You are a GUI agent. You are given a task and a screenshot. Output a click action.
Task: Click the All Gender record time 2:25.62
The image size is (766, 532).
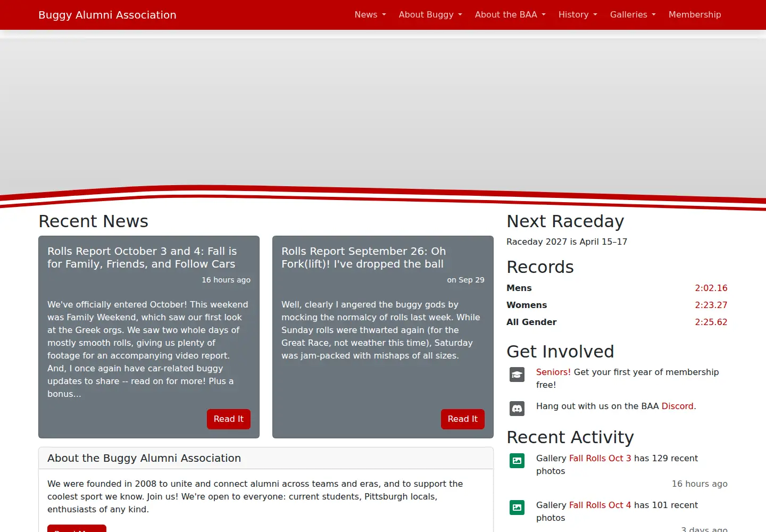(711, 322)
